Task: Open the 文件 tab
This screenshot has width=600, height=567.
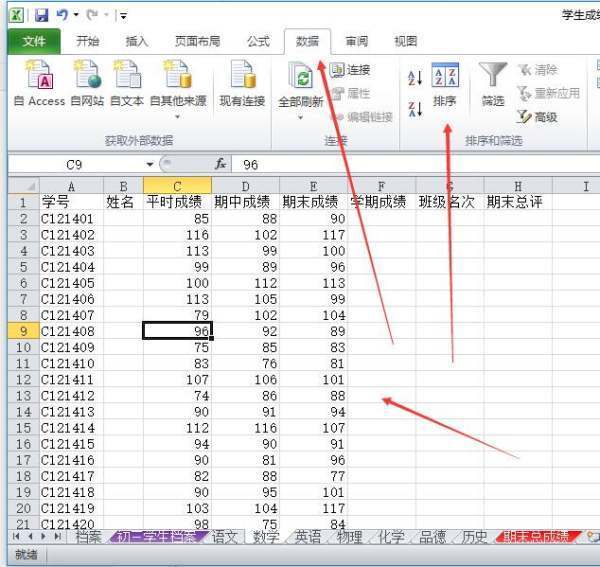Action: point(34,41)
